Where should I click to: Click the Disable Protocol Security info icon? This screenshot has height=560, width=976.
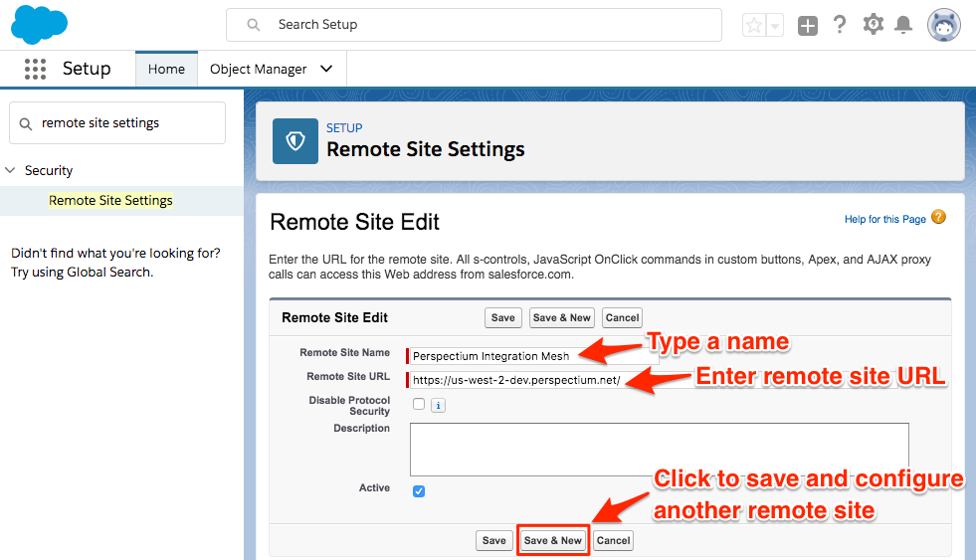(438, 405)
